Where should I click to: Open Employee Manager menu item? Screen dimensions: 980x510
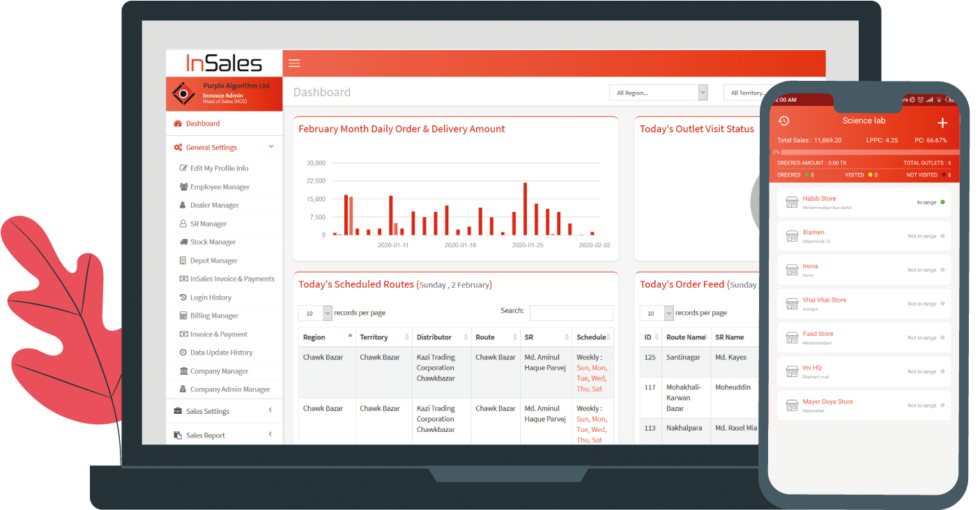[x=224, y=187]
